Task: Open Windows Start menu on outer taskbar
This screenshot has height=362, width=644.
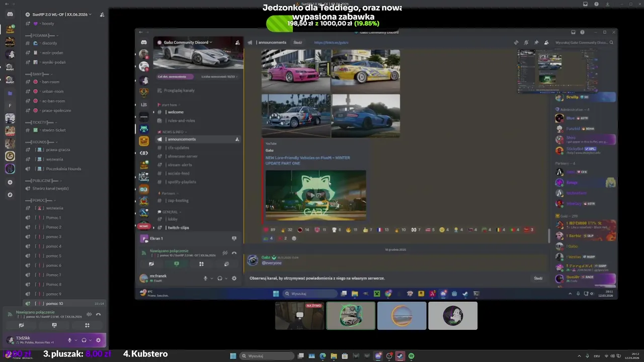Action: [x=233, y=356]
